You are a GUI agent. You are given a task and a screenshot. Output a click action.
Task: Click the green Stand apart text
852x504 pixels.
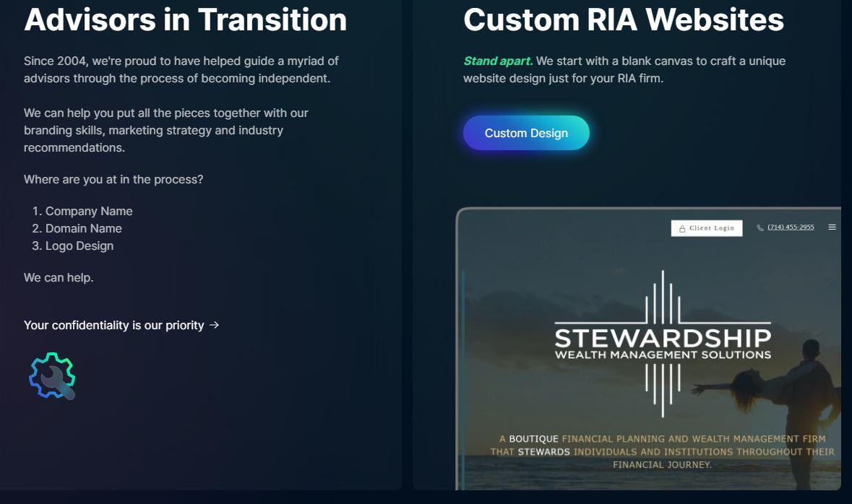498,61
